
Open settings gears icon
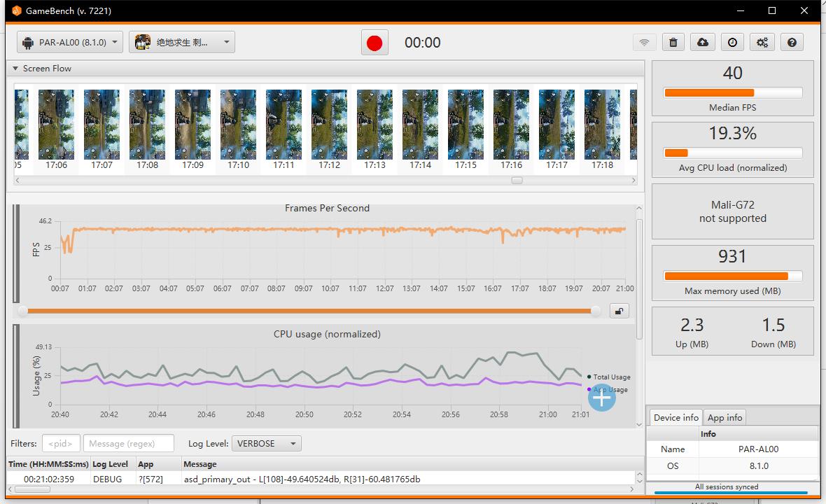tap(762, 43)
